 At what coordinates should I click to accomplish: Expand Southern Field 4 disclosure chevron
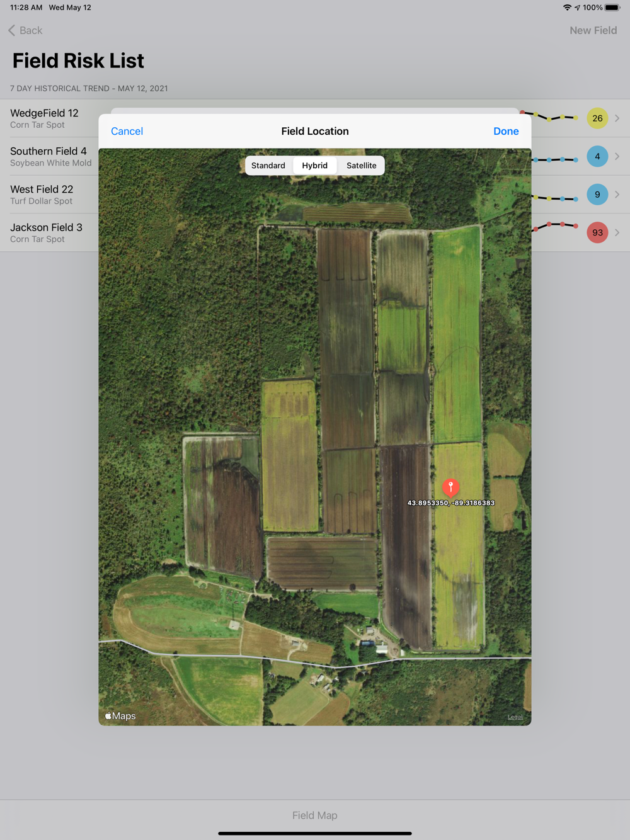(617, 156)
